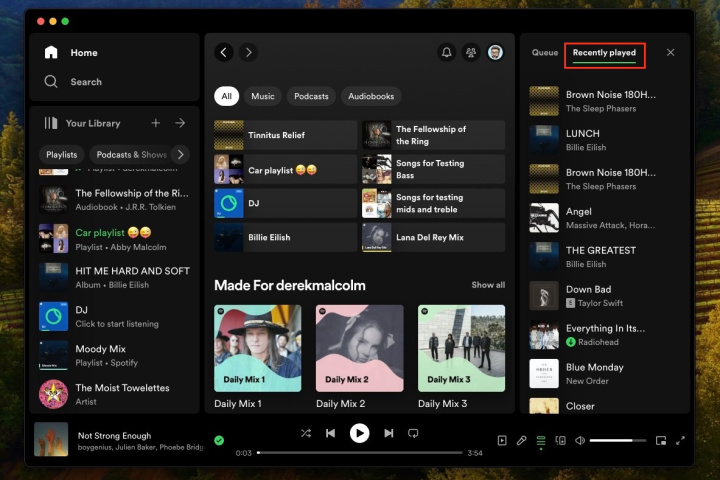Open the Daily Mix 2 cover
720x480 pixels.
360,348
